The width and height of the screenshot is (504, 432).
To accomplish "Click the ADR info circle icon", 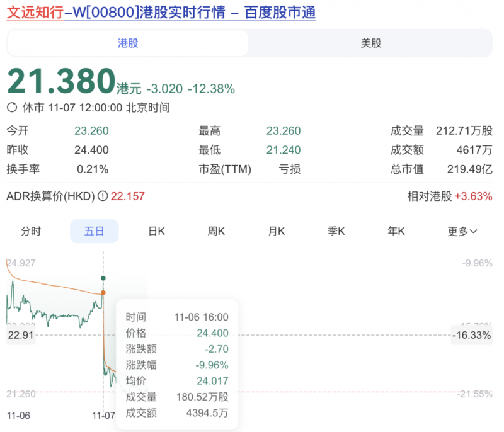I will (x=103, y=196).
